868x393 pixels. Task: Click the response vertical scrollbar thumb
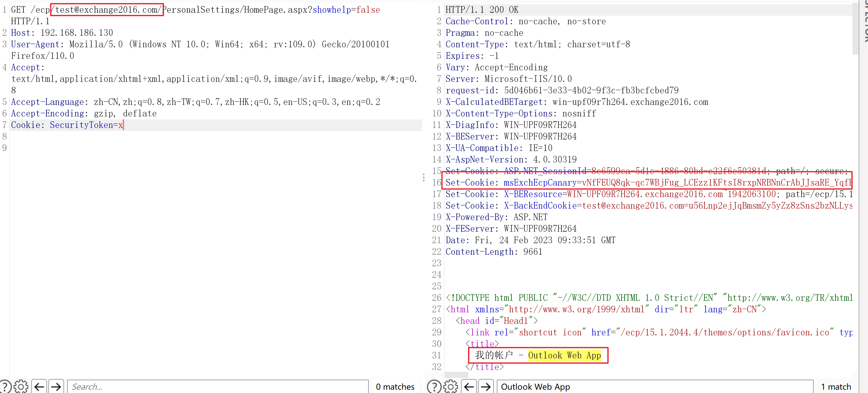click(x=855, y=29)
